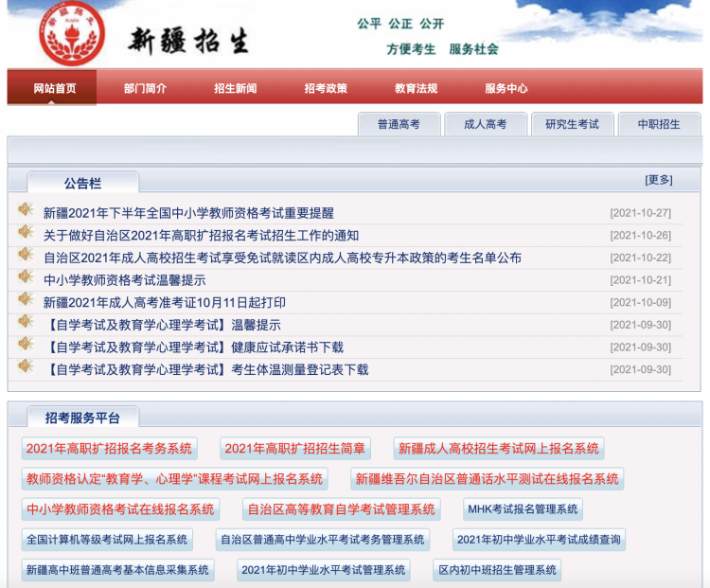Switch to the 研究生考试 tab

point(573,124)
